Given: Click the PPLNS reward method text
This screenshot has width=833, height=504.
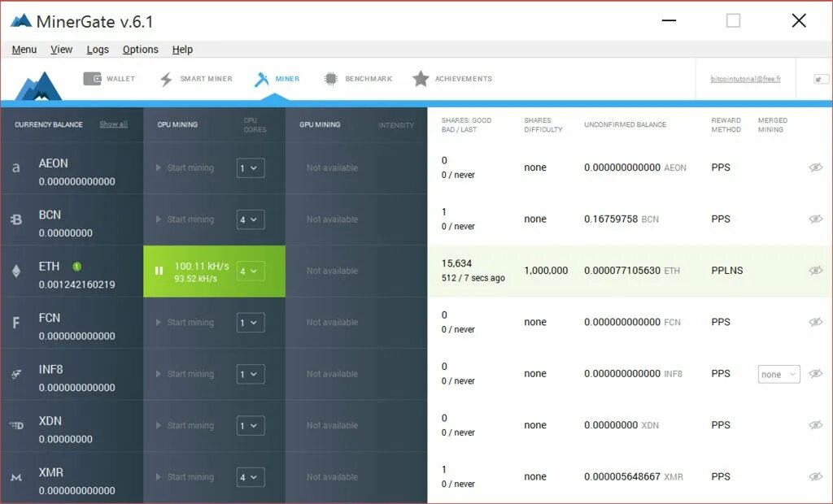Looking at the screenshot, I should [726, 271].
